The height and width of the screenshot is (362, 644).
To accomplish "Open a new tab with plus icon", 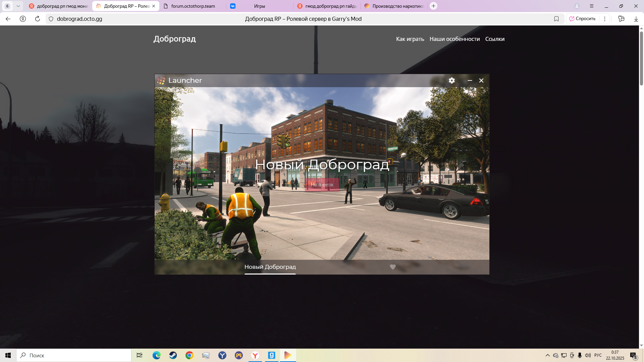I will [x=433, y=6].
